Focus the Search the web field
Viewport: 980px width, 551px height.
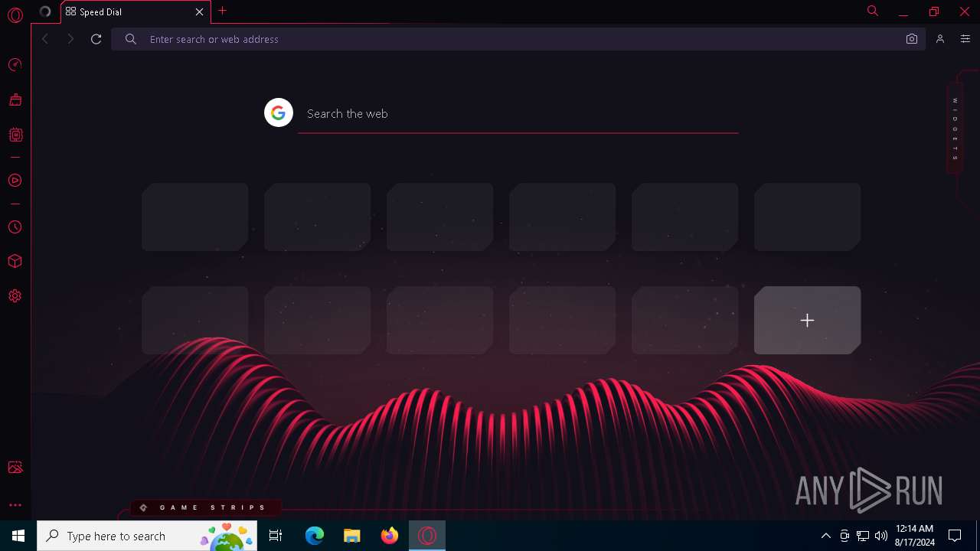[x=518, y=113]
